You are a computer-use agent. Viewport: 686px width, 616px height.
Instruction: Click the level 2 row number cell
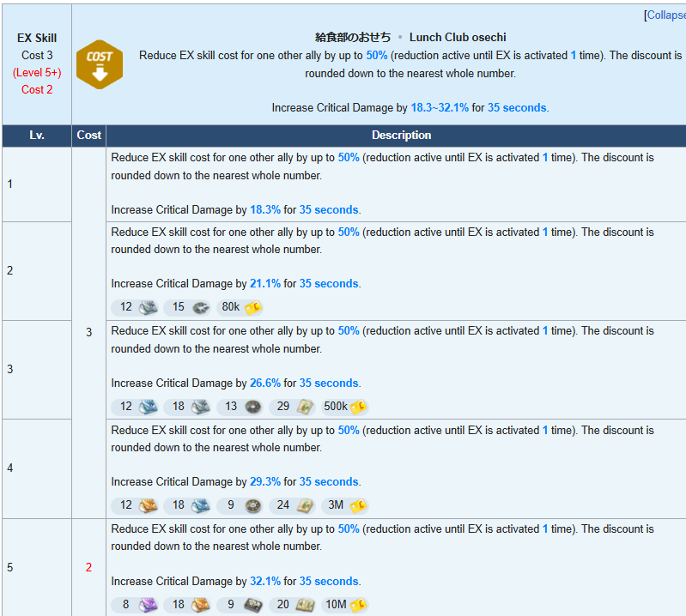click(x=37, y=270)
